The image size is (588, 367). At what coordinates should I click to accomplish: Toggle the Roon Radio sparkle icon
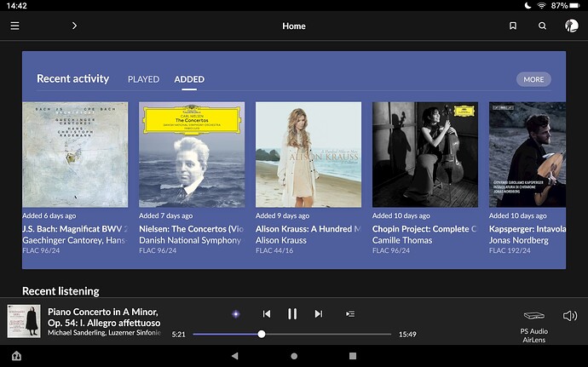coord(236,314)
